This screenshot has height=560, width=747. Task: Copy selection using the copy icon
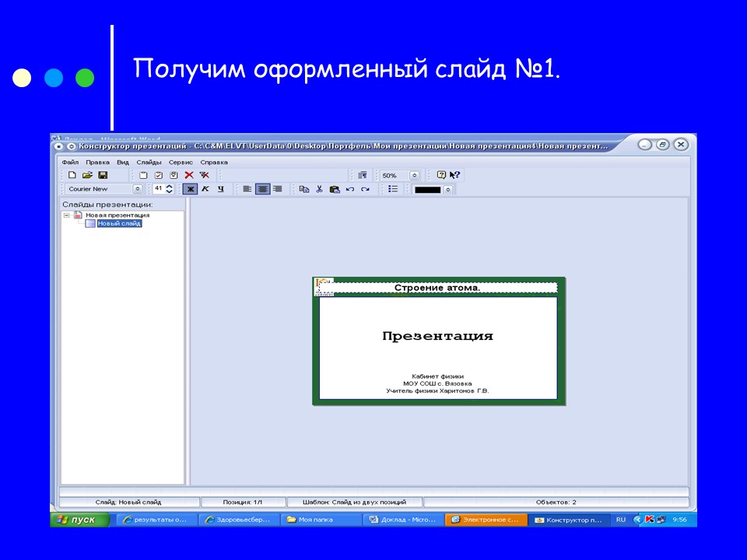click(x=304, y=189)
